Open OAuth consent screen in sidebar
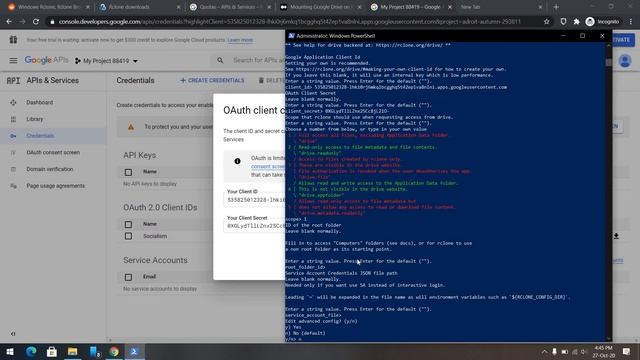The image size is (640, 360). point(53,152)
